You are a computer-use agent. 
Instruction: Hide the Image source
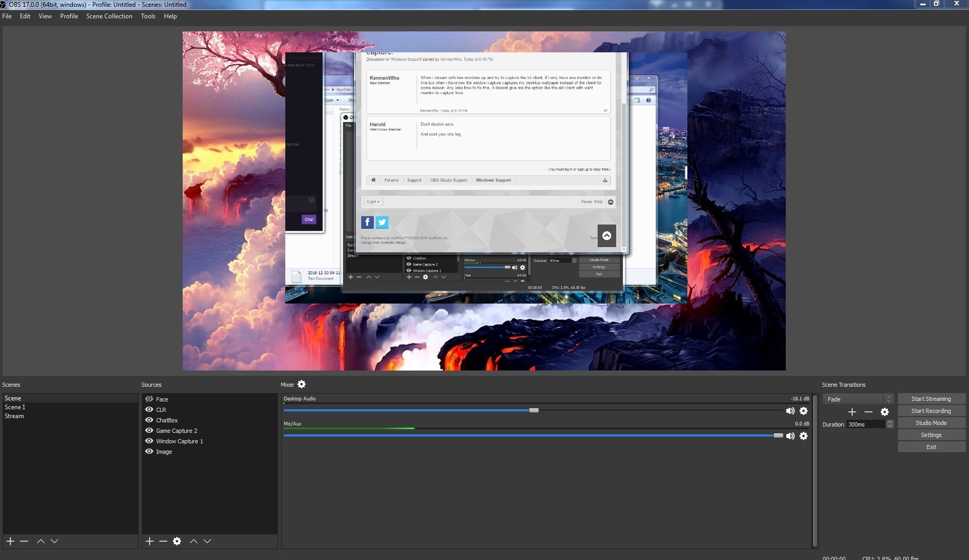(x=149, y=451)
